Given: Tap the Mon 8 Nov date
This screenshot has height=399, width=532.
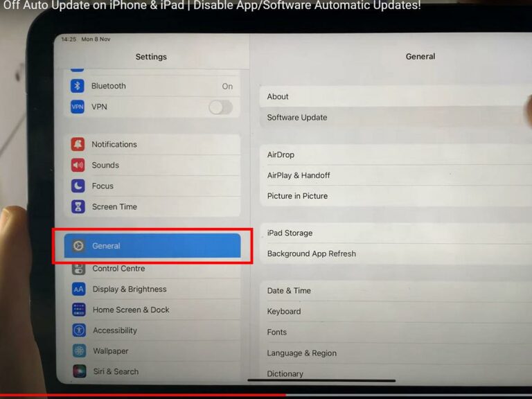Looking at the screenshot, I should (x=96, y=39).
